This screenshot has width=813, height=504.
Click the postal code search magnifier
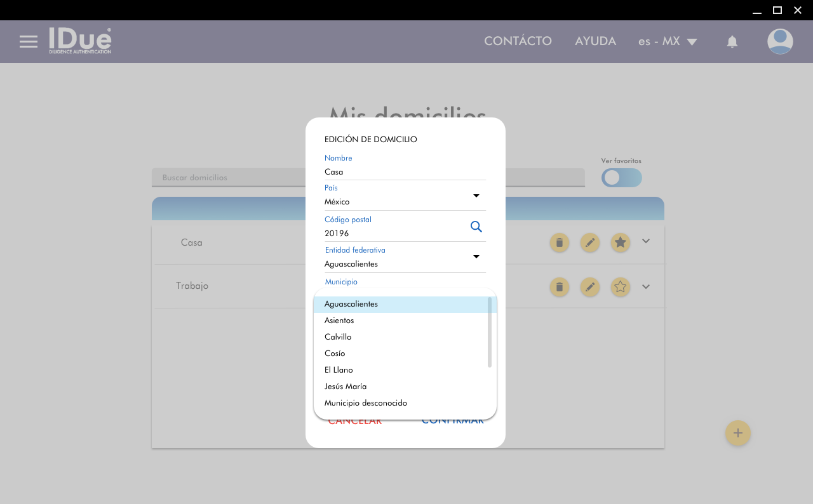476,227
